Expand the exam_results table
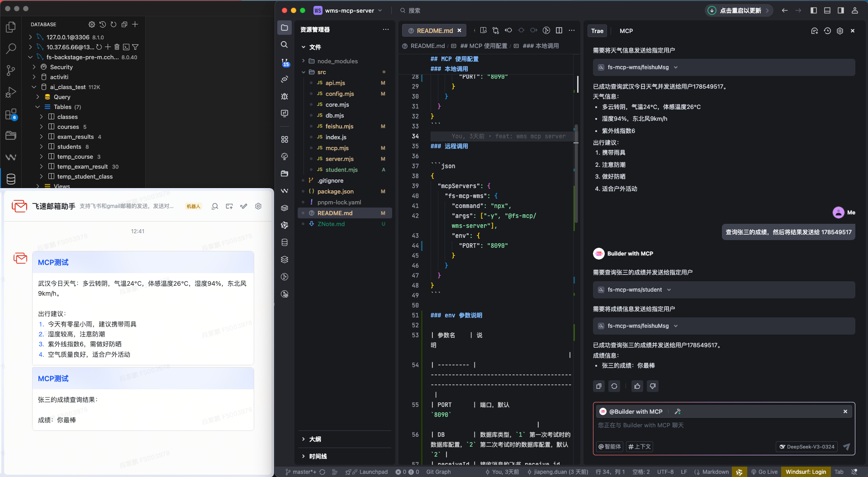868x477 pixels. click(x=41, y=137)
